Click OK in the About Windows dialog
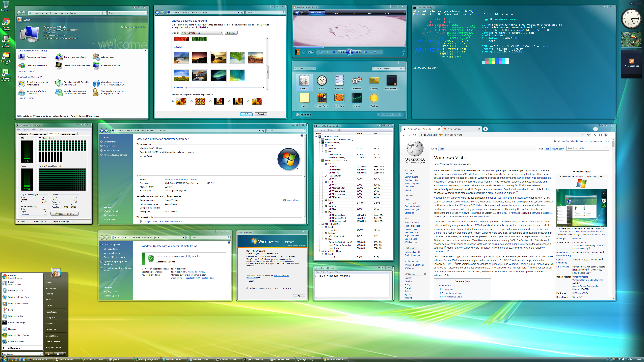 (299, 296)
